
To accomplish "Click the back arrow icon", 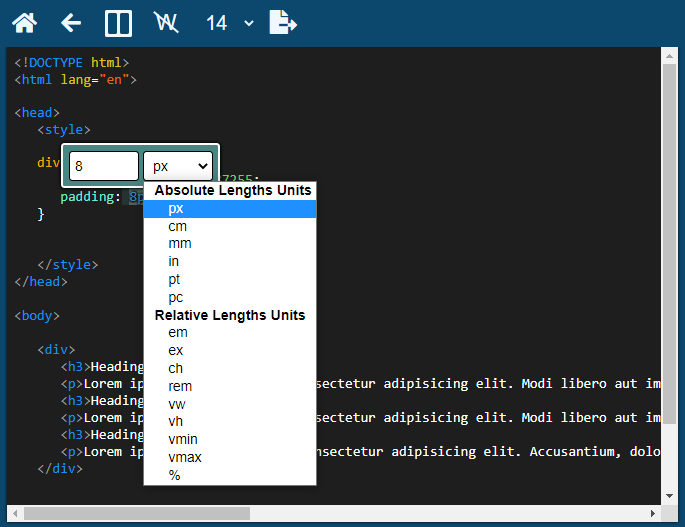I will coord(71,23).
